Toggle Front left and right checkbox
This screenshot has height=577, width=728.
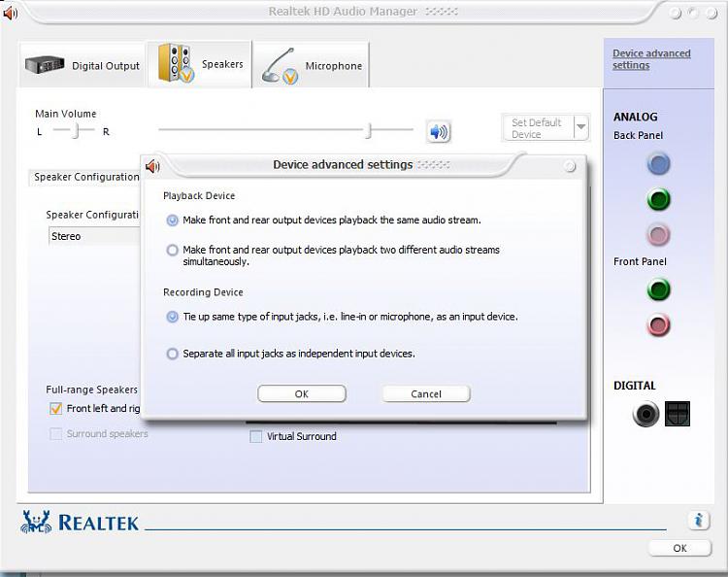pos(55,409)
